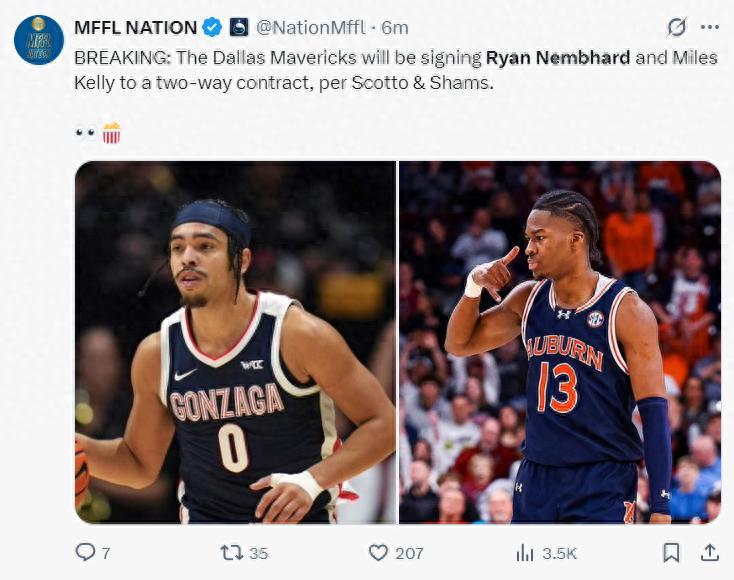Open the Auburn number 13 player photo

[x=560, y=342]
